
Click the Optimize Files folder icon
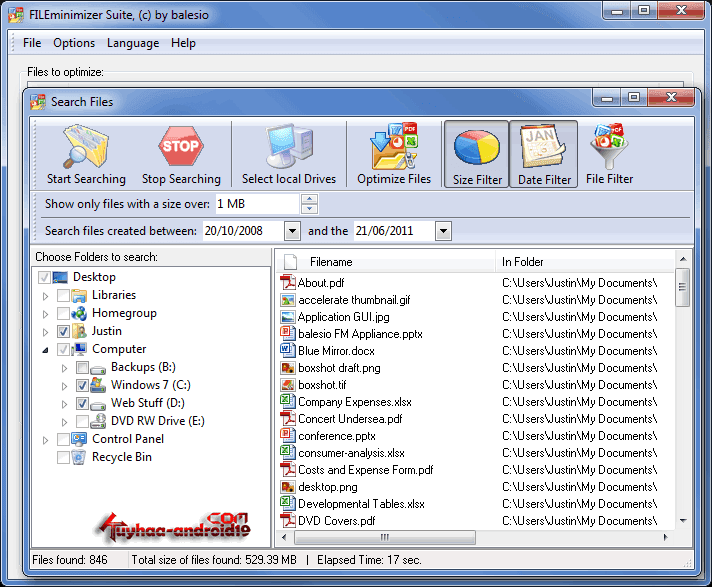394,146
